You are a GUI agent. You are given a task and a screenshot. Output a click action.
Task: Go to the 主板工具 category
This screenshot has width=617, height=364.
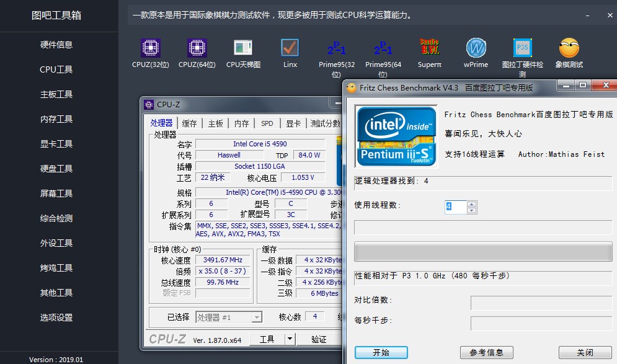(56, 94)
